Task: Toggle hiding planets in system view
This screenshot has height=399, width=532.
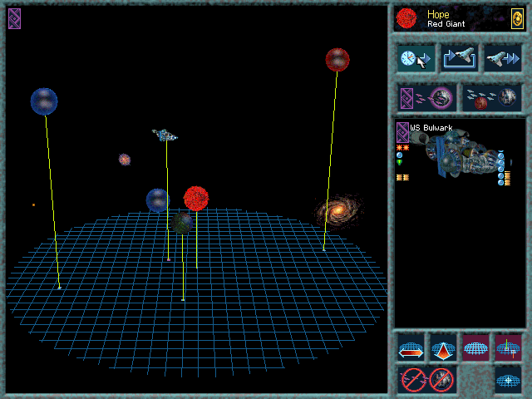Action: (441, 380)
